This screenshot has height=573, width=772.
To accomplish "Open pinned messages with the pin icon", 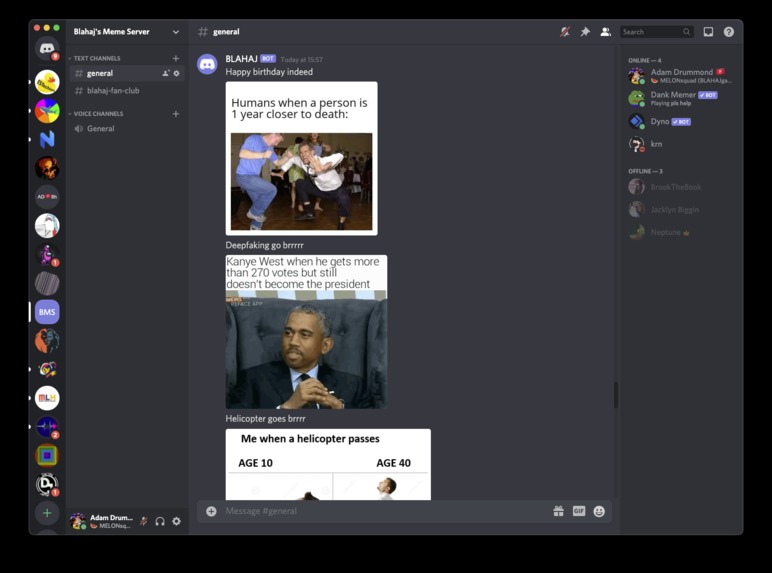I will (585, 32).
